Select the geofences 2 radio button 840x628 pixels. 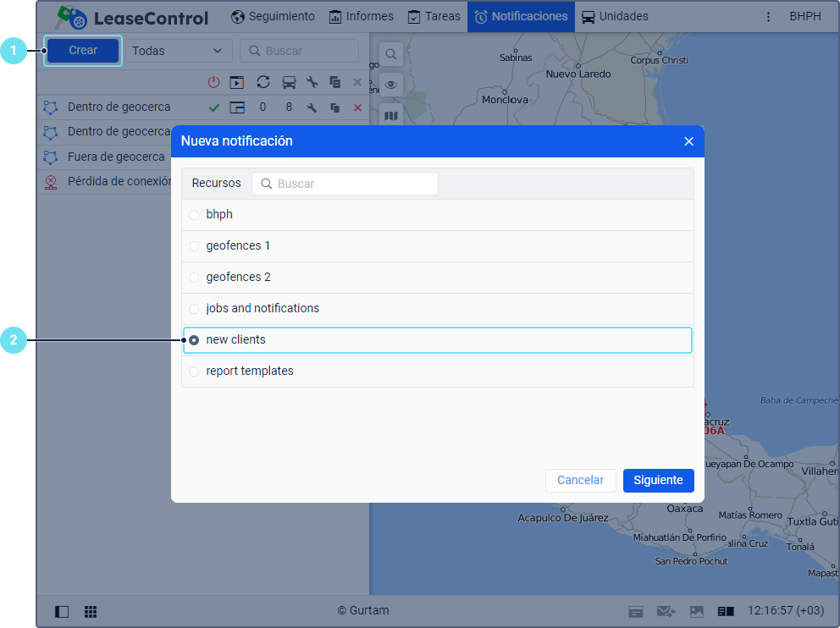(x=194, y=278)
